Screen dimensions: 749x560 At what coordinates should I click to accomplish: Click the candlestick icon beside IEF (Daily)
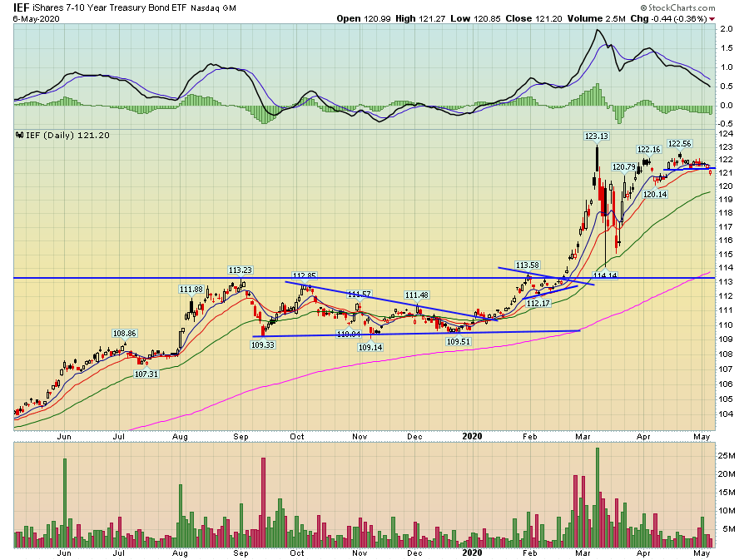pyautogui.click(x=20, y=135)
